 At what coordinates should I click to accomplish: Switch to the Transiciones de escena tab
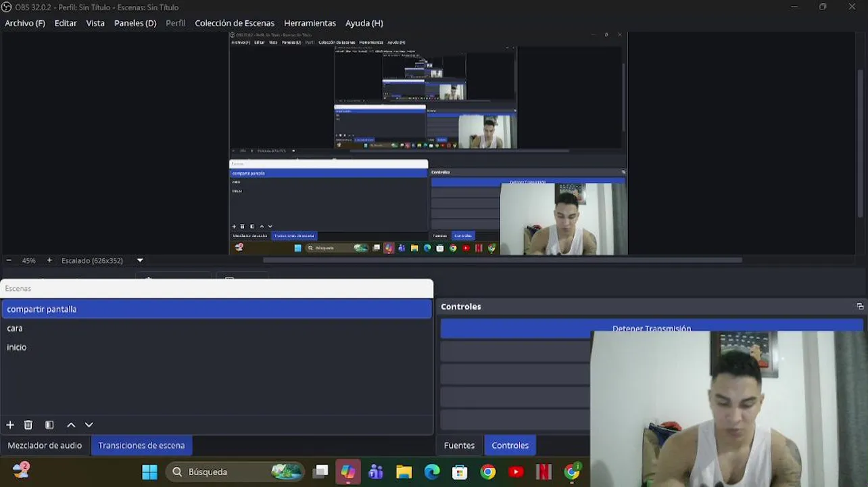pyautogui.click(x=141, y=445)
